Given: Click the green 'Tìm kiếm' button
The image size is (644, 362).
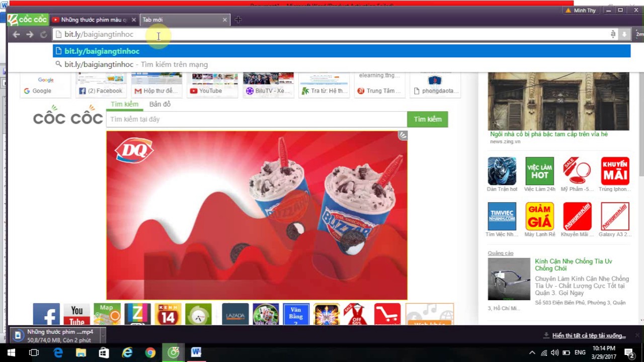Looking at the screenshot, I should coord(428,119).
